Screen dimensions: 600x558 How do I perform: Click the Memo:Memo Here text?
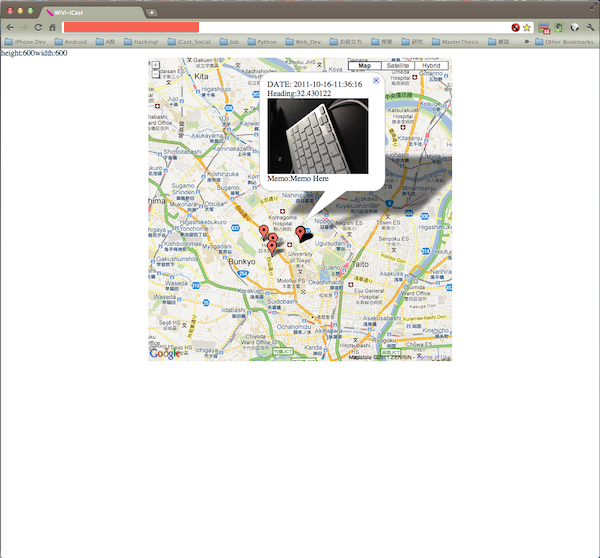click(x=298, y=178)
